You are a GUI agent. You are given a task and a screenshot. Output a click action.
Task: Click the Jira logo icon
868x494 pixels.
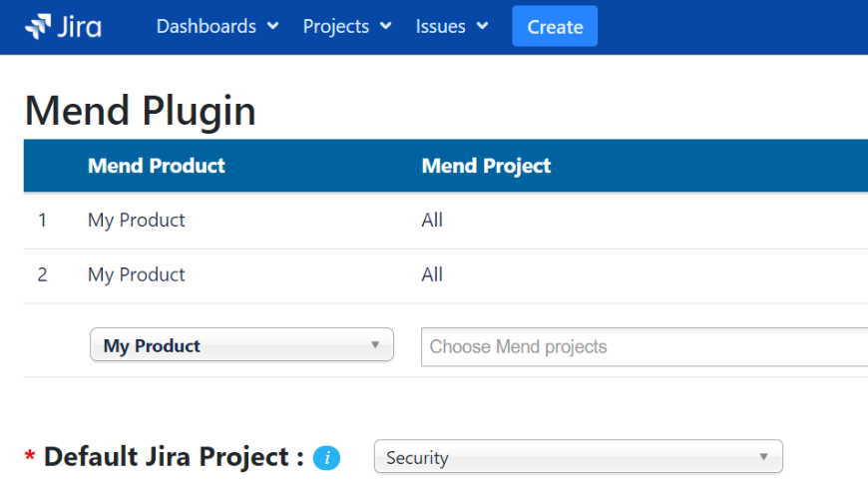point(38,26)
